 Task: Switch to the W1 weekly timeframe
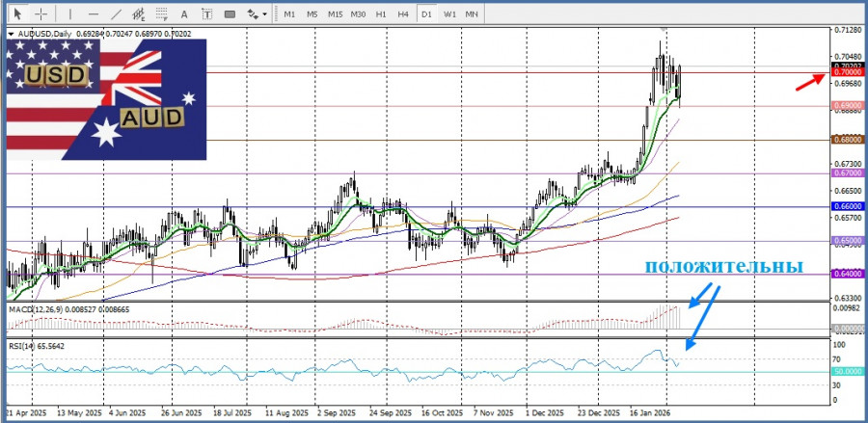click(x=449, y=14)
